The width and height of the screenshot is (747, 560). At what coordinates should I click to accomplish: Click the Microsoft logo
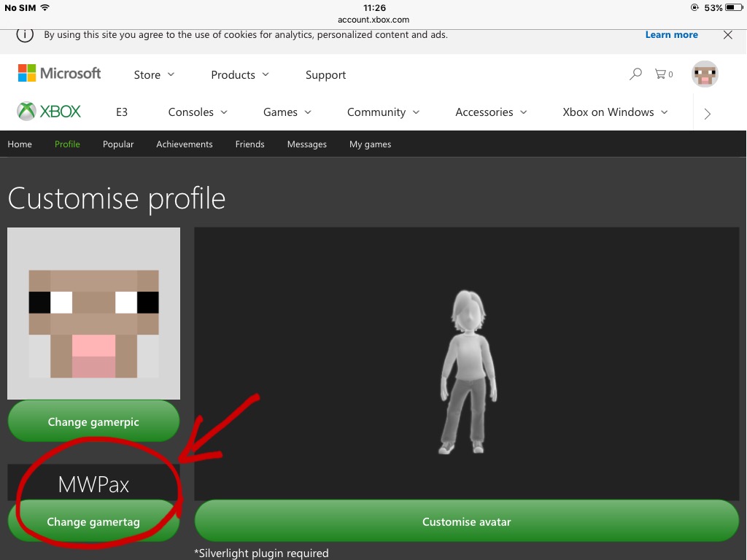coord(60,74)
